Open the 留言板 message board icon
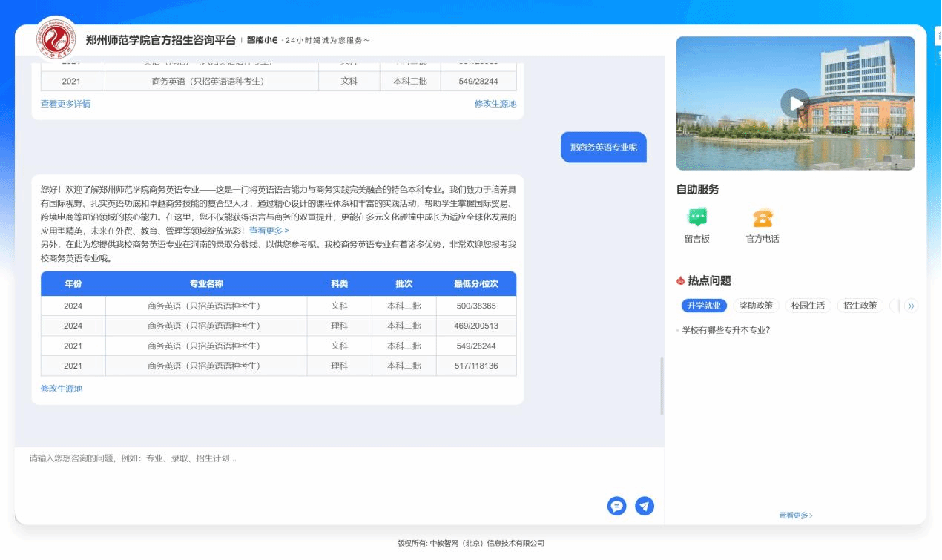Screen dimensions: 942x560 pos(696,218)
